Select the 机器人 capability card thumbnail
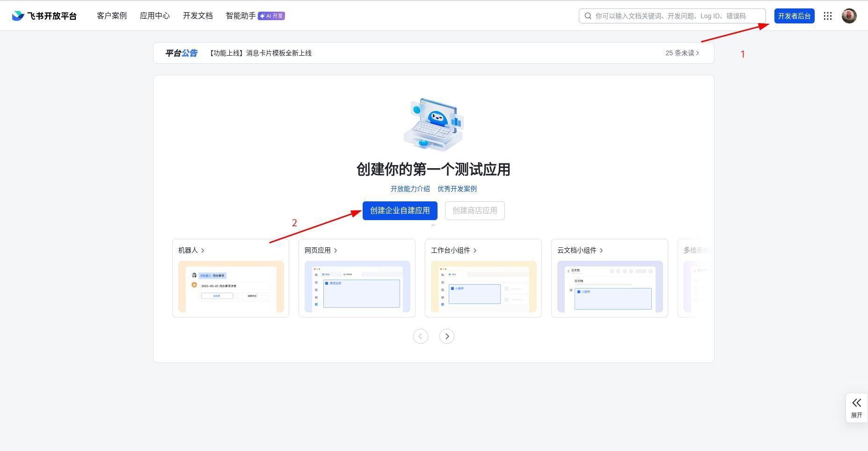This screenshot has width=868, height=451. point(231,286)
